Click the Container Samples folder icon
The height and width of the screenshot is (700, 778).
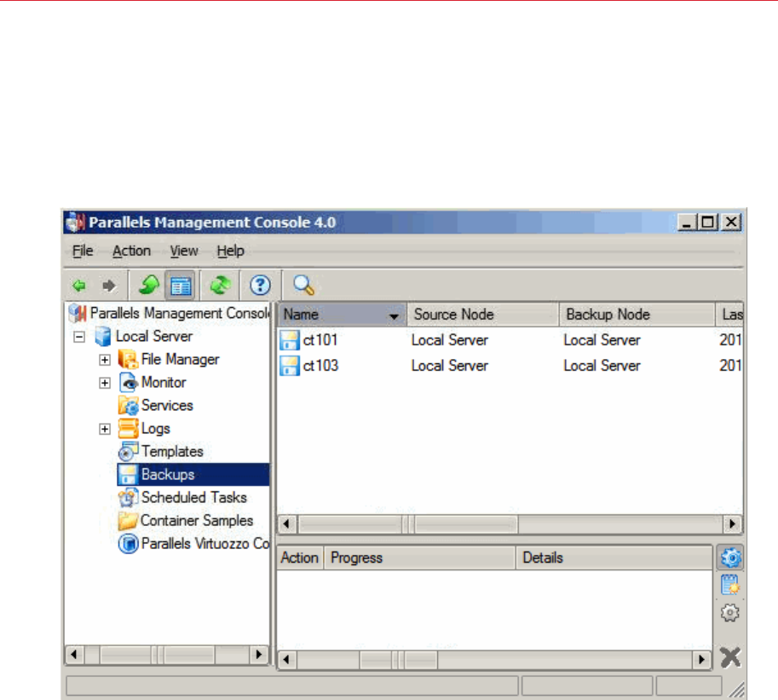(x=128, y=520)
